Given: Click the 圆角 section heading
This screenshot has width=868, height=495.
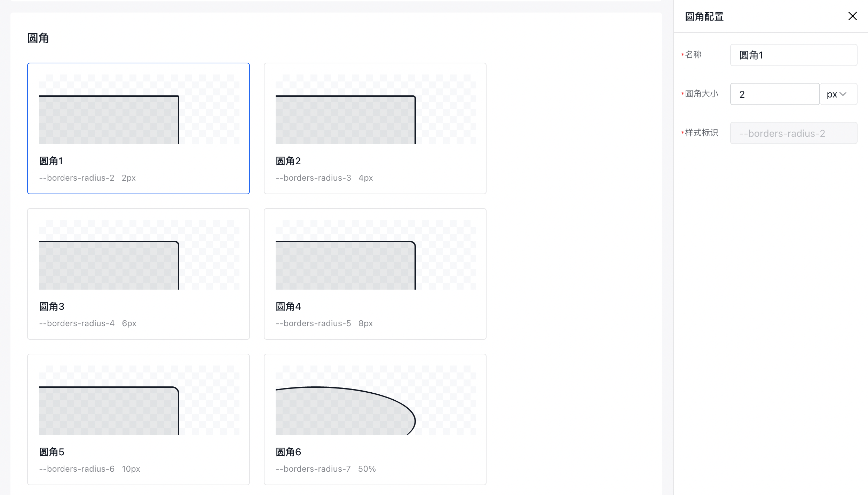Looking at the screenshot, I should pyautogui.click(x=38, y=38).
